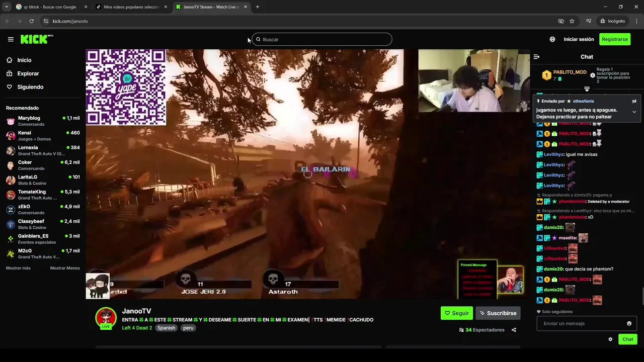
Task: Open recommended channel TomateKing
Action: (x=43, y=195)
